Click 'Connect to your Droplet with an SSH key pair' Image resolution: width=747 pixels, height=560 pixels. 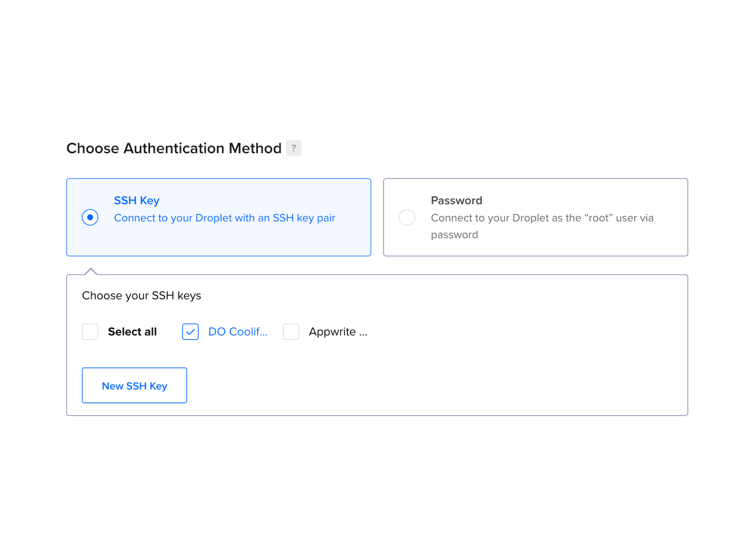click(224, 218)
